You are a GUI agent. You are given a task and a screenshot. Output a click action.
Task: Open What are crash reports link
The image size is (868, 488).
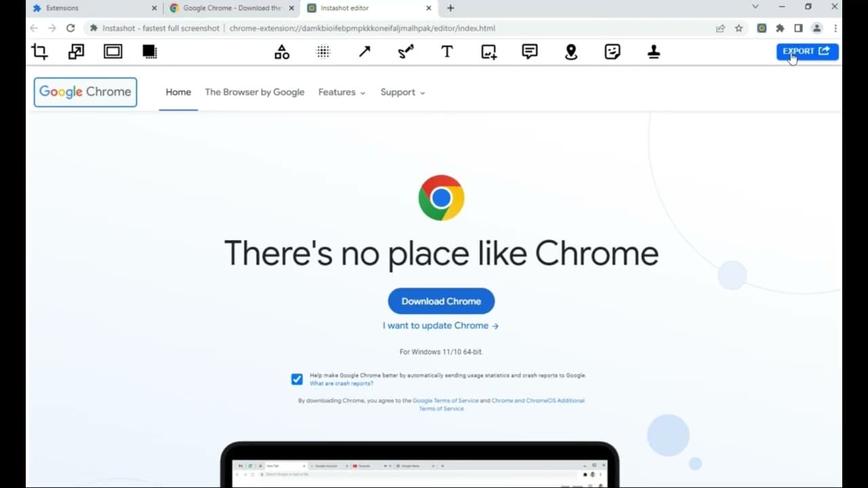point(341,384)
